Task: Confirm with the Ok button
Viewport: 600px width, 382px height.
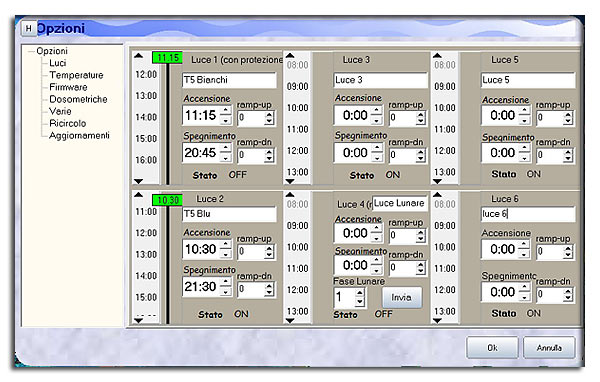Action: pos(492,348)
